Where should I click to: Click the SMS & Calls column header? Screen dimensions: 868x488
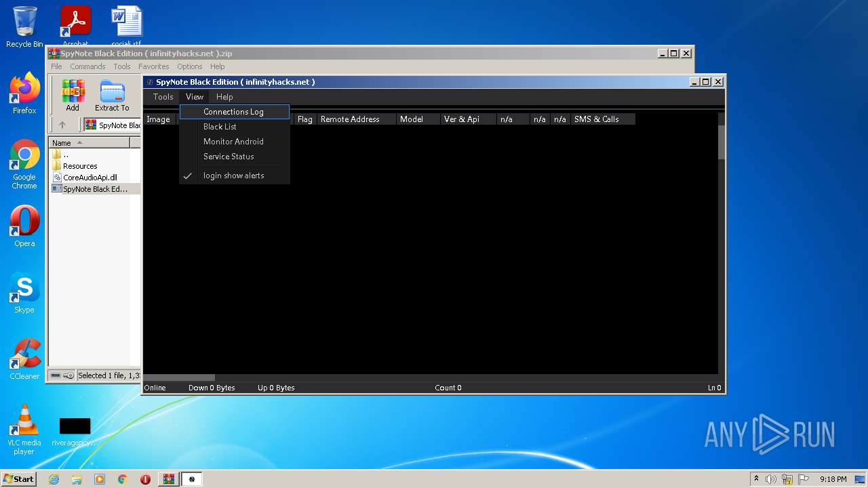pyautogui.click(x=603, y=119)
